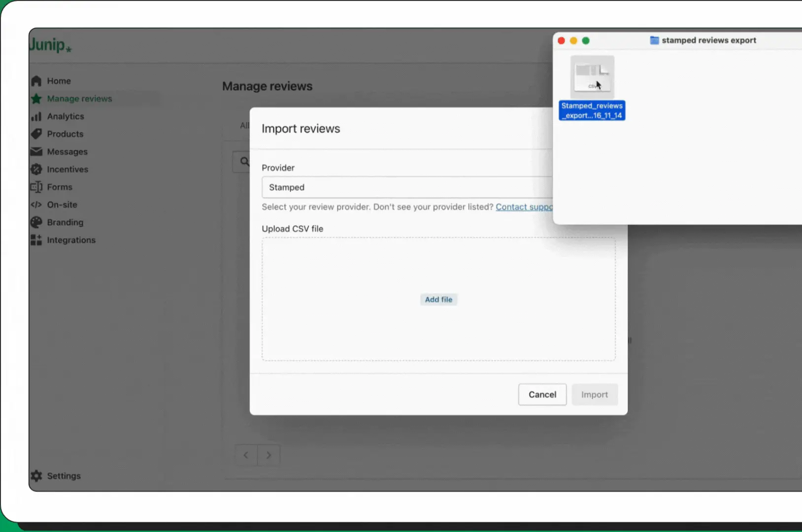802x532 pixels.
Task: Click the Home house icon in sidebar
Action: (36, 81)
